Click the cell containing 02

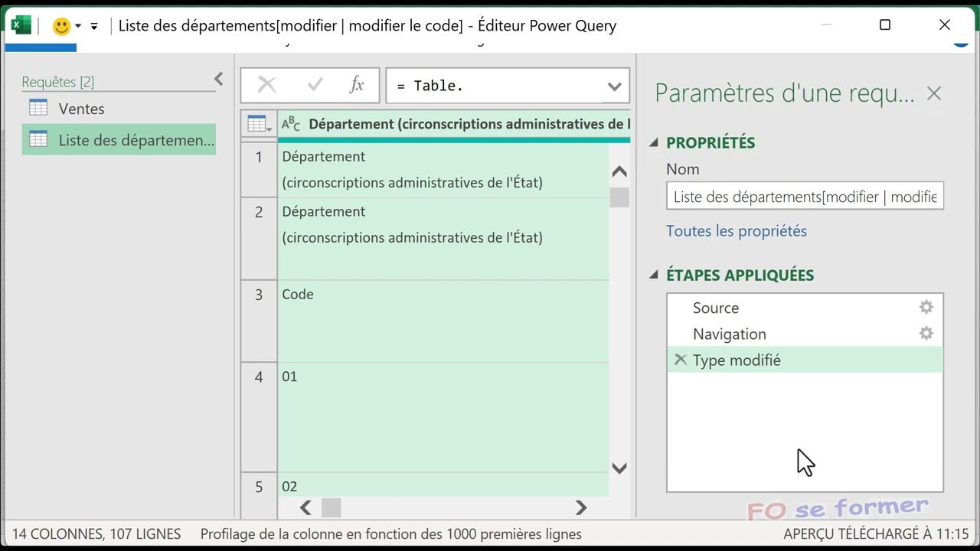[443, 485]
